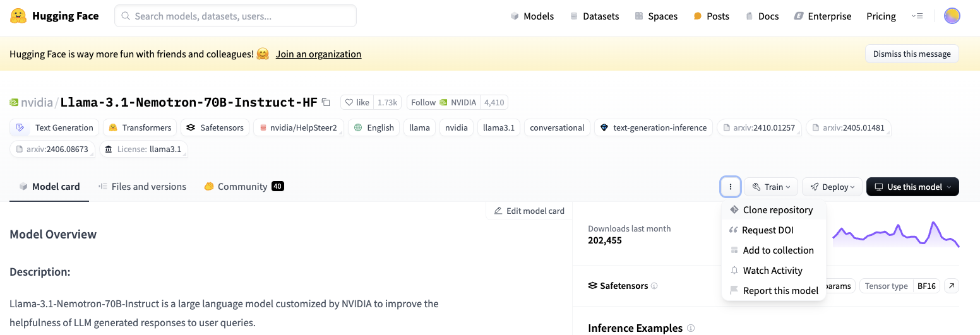Click the Inference Examples info icon
The height and width of the screenshot is (335, 980).
tap(691, 328)
